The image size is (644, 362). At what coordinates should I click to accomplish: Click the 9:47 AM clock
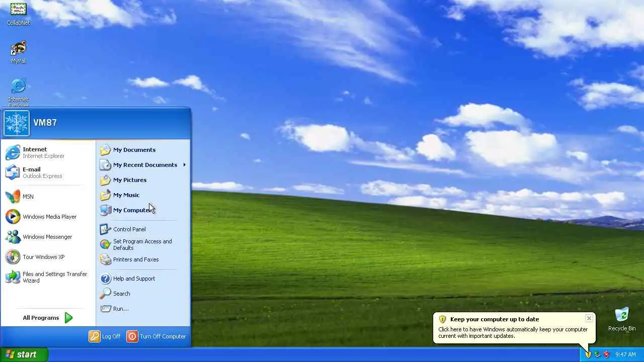click(x=625, y=354)
